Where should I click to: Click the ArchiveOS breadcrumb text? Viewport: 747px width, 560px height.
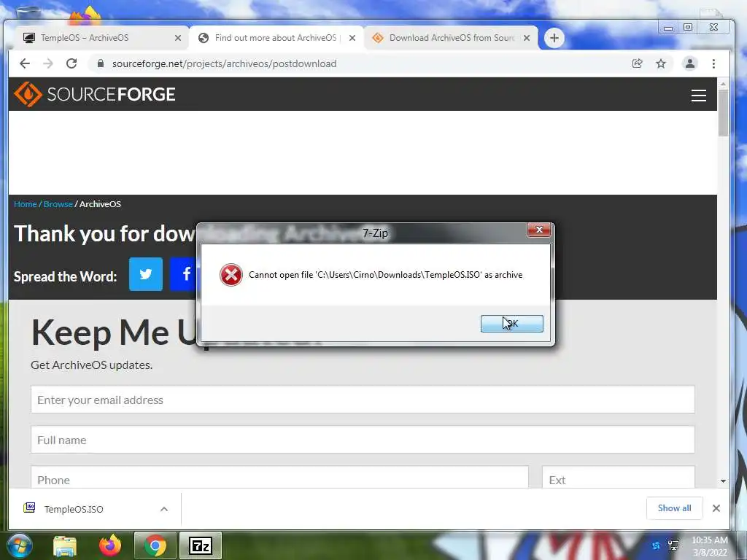100,204
